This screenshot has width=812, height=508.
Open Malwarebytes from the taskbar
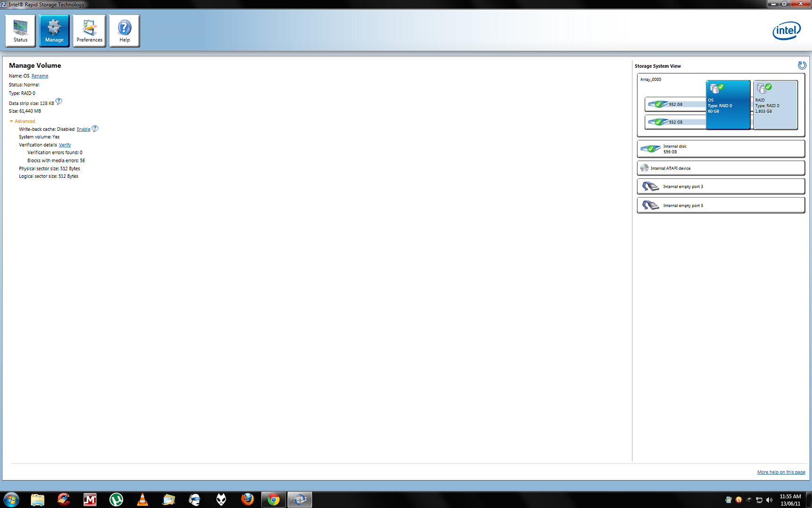90,500
